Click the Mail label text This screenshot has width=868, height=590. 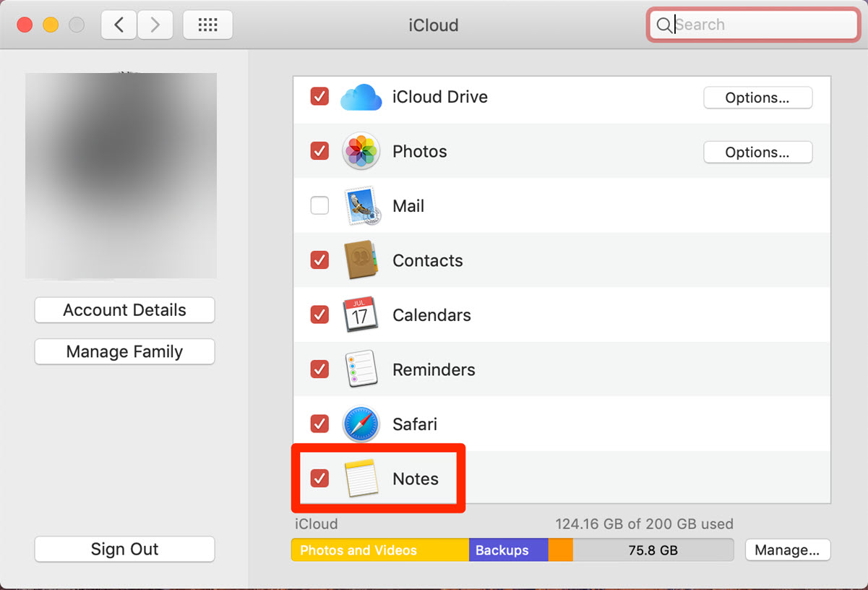[408, 206]
